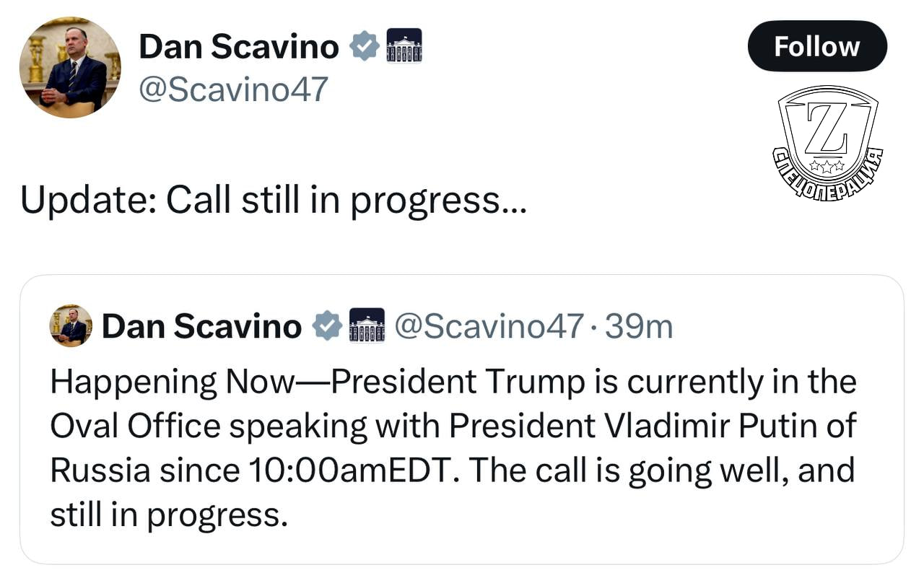Open the bold Dan Scavino name in header
The width and height of the screenshot is (924, 578).
tap(238, 47)
